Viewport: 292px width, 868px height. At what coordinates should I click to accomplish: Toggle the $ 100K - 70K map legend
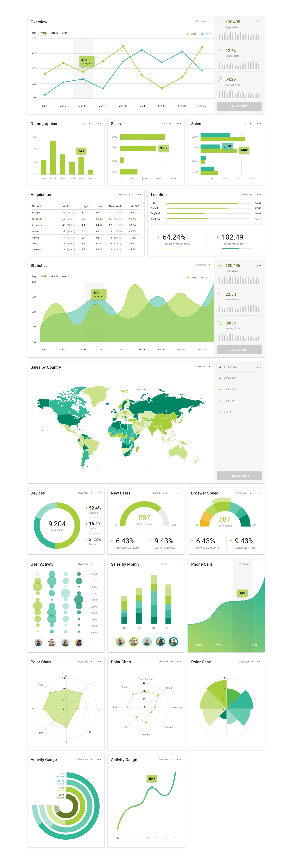[x=228, y=367]
